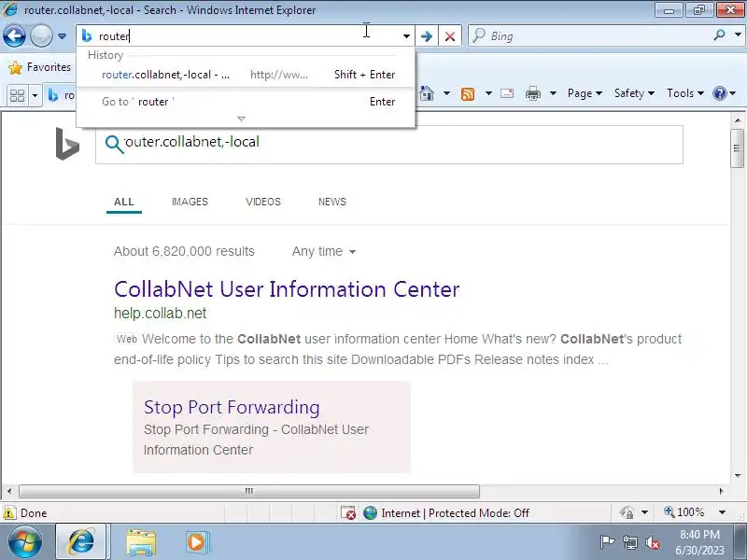Open Windows Media Player from taskbar

[196, 542]
